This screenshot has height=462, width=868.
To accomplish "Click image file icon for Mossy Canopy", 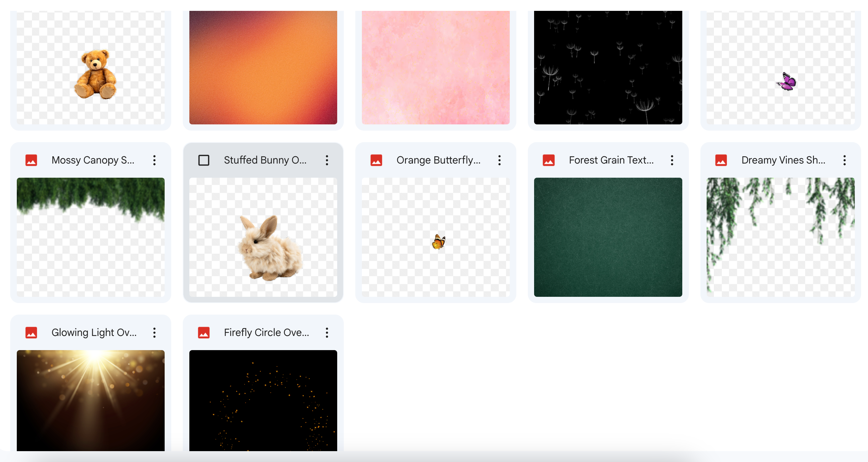I will click(x=31, y=160).
